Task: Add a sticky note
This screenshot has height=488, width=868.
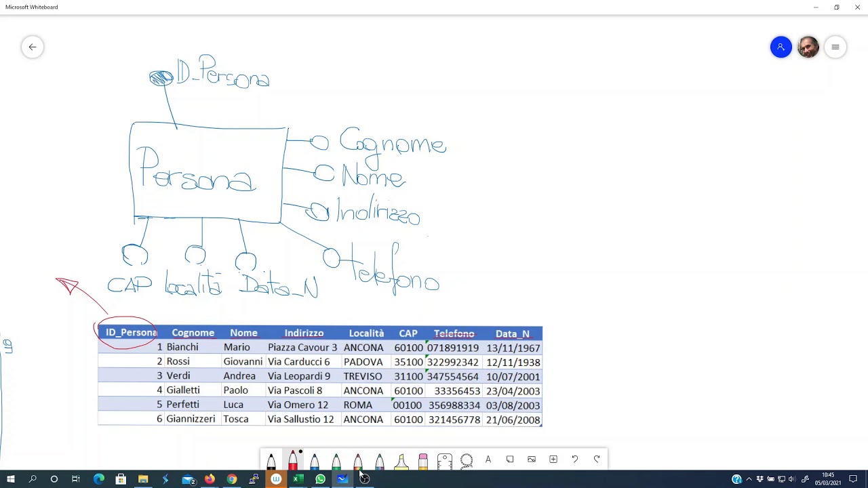Action: [510, 460]
